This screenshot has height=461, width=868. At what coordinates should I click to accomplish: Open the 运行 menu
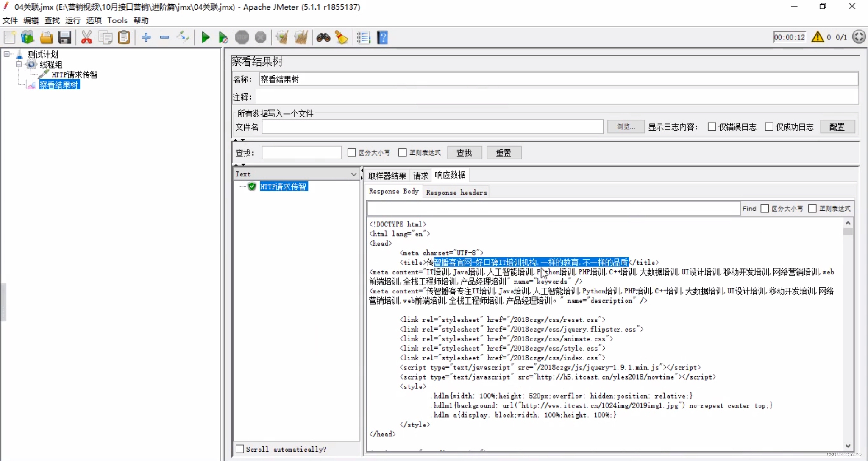pyautogui.click(x=73, y=20)
